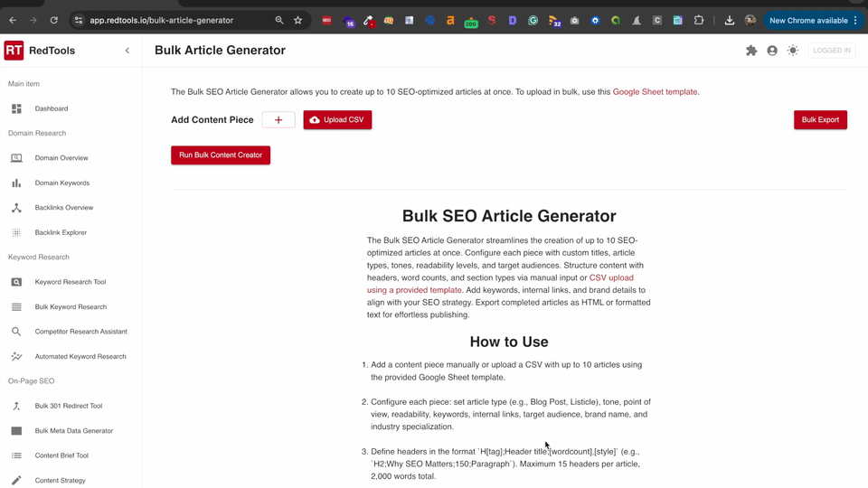Click the zoom magnifier in address bar
This screenshot has height=488, width=868.
click(279, 21)
